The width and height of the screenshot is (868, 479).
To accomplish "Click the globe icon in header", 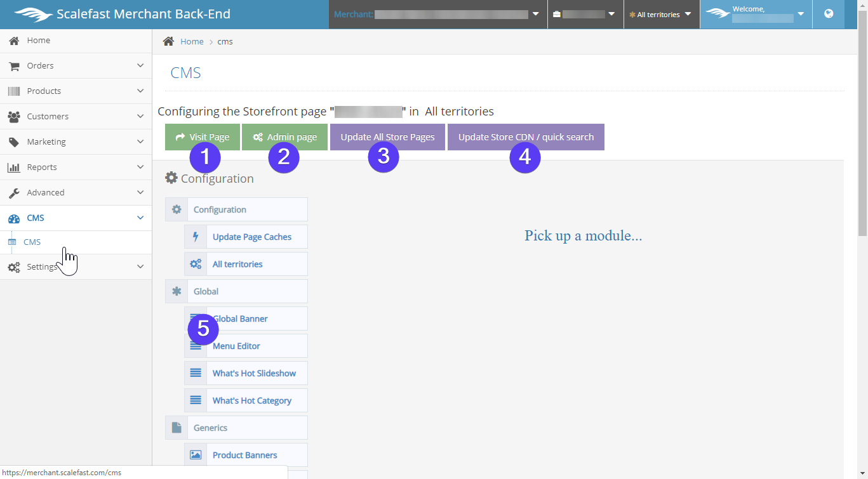I will [829, 14].
